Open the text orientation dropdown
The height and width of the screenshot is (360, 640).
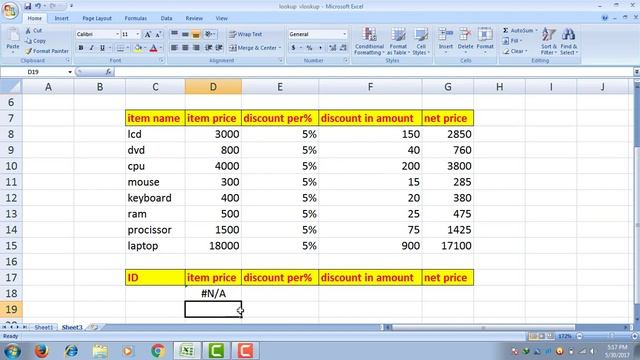click(x=210, y=34)
